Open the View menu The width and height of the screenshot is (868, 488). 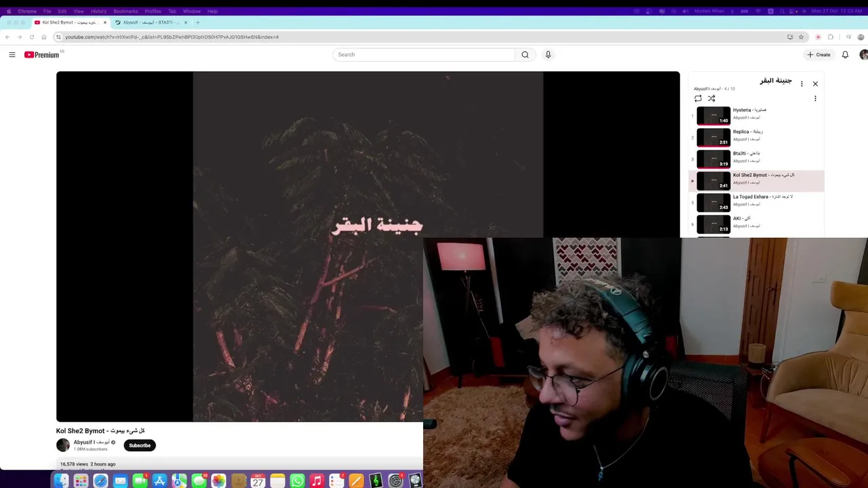(78, 11)
